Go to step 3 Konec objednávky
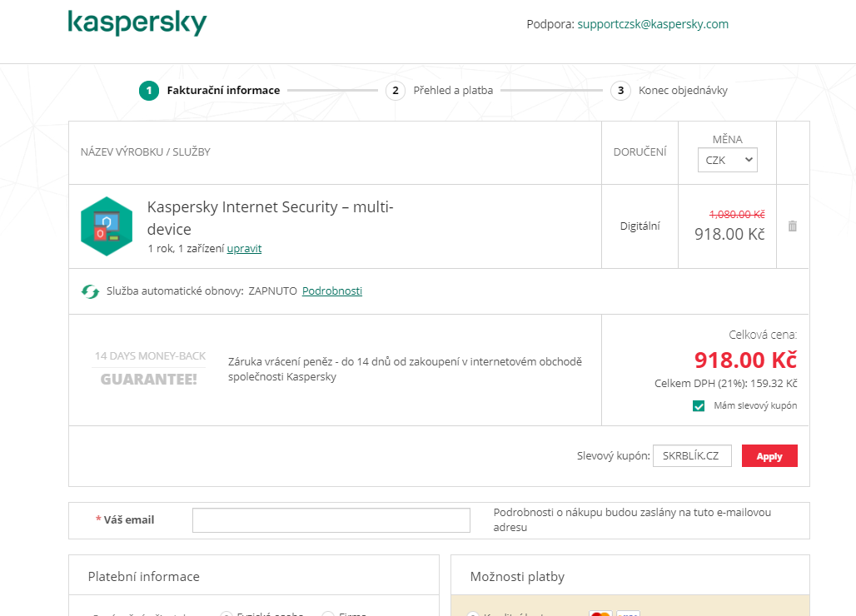Viewport: 856px width, 616px height. pos(669,91)
